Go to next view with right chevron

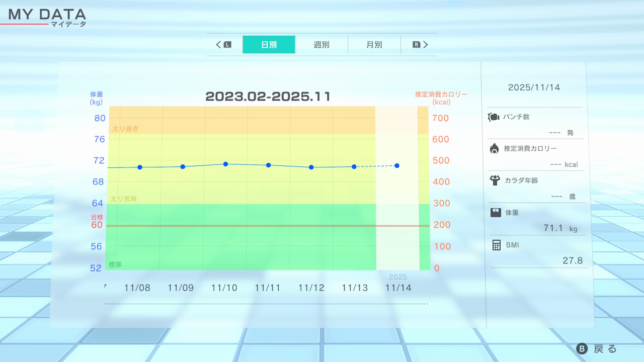pos(426,45)
